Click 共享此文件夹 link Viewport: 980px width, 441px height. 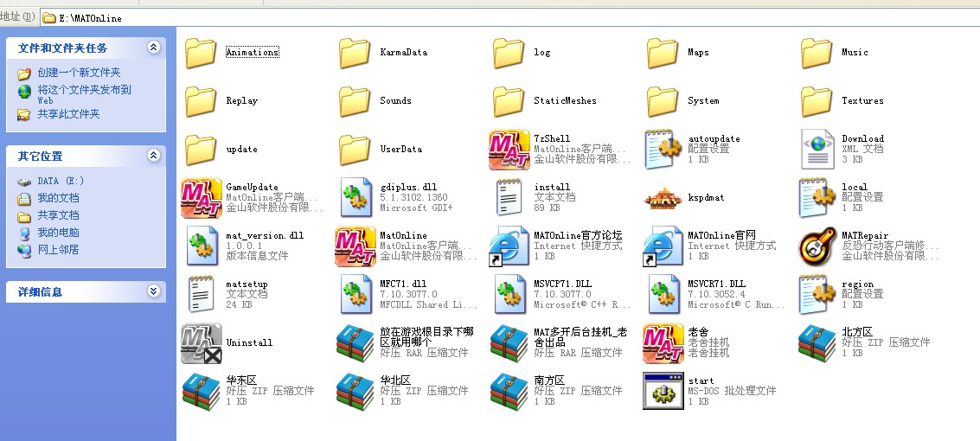pos(68,114)
